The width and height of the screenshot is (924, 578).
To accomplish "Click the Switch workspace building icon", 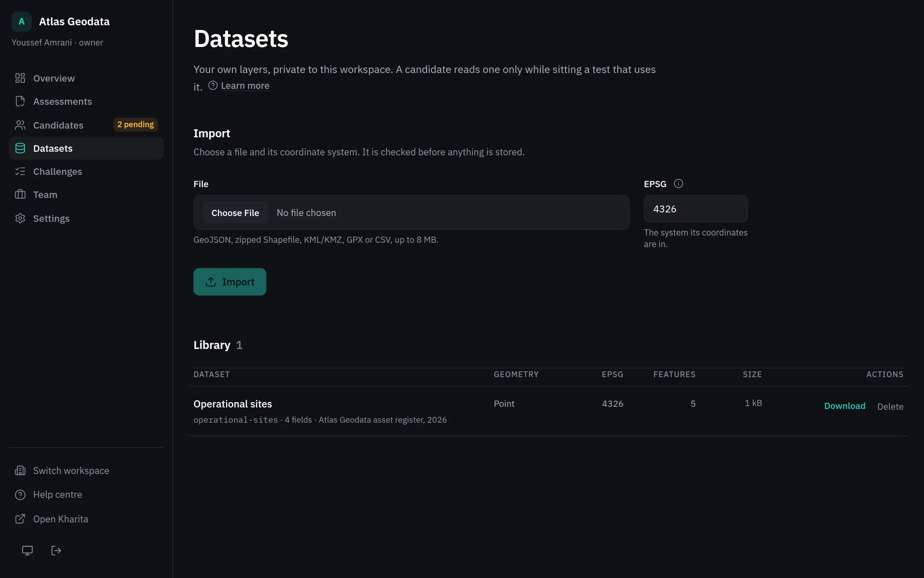I will [20, 471].
